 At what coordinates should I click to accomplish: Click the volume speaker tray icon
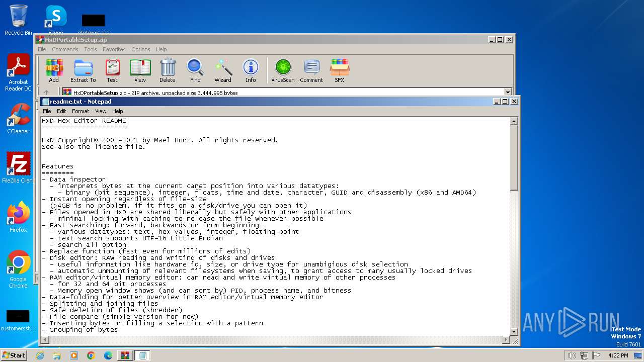tap(572, 355)
